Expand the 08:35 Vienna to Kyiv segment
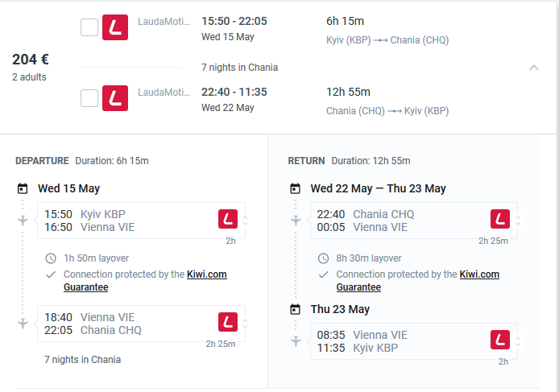 517,341
